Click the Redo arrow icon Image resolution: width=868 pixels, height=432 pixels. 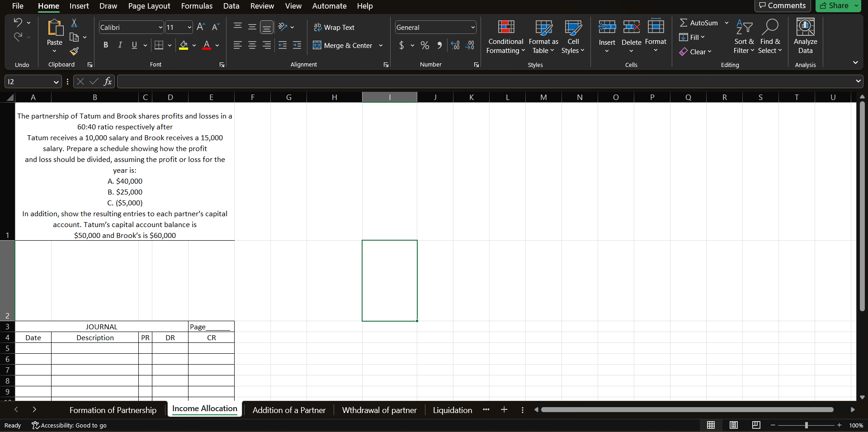click(x=18, y=37)
